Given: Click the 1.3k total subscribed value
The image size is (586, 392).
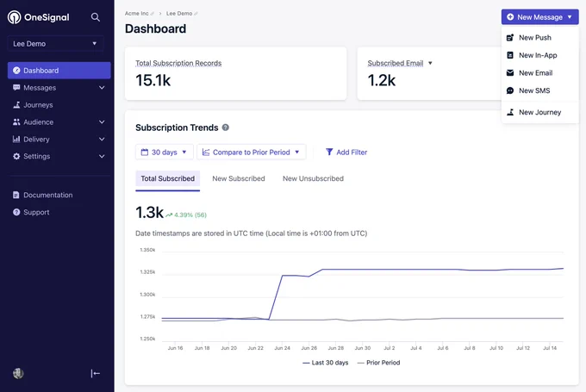Looking at the screenshot, I should (149, 213).
